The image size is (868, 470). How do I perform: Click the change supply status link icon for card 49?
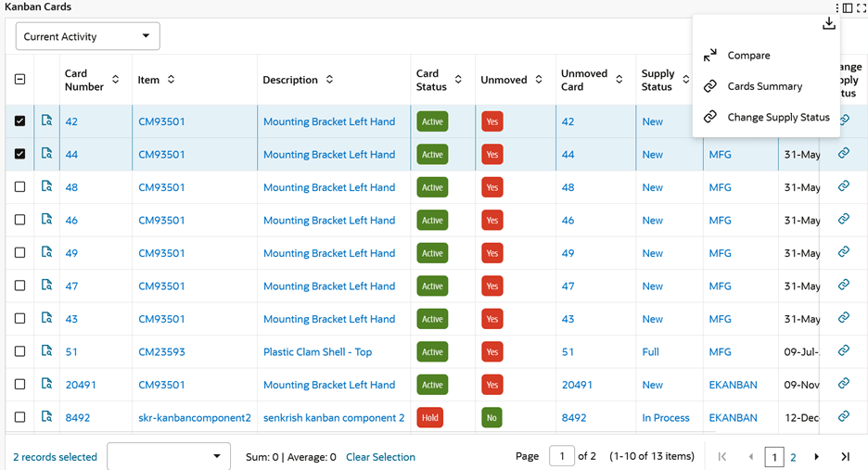844,251
